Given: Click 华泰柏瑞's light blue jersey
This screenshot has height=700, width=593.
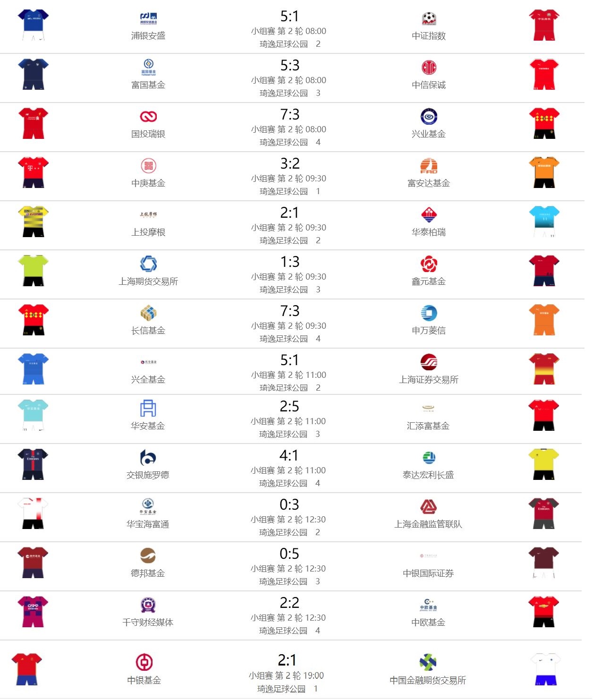Looking at the screenshot, I should coord(544,221).
